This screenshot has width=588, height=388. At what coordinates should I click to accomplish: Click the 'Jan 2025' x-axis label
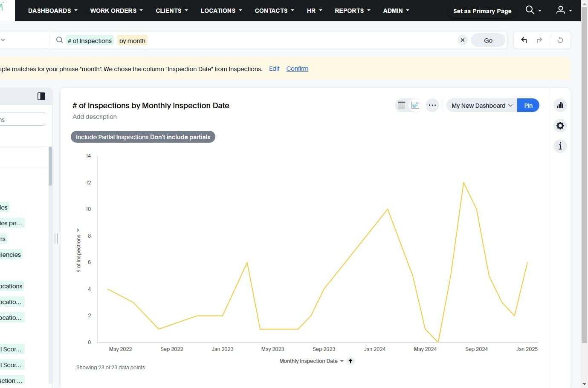527,349
